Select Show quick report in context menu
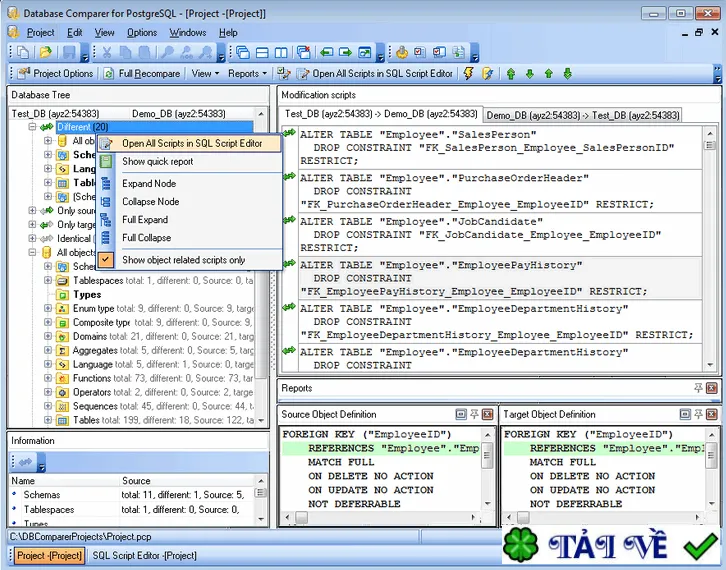Viewport: 726px width, 570px height. [x=157, y=162]
